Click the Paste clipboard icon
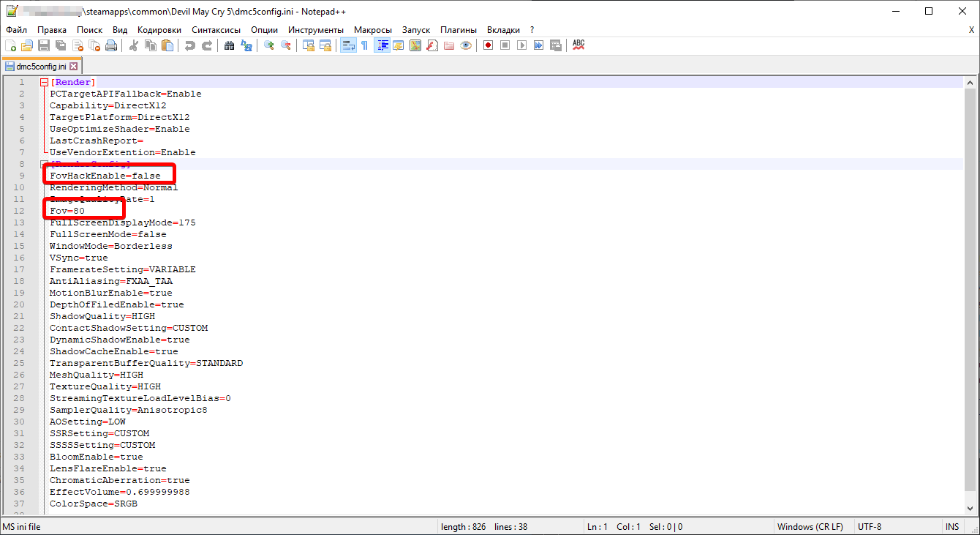The height and width of the screenshot is (535, 980). [167, 45]
